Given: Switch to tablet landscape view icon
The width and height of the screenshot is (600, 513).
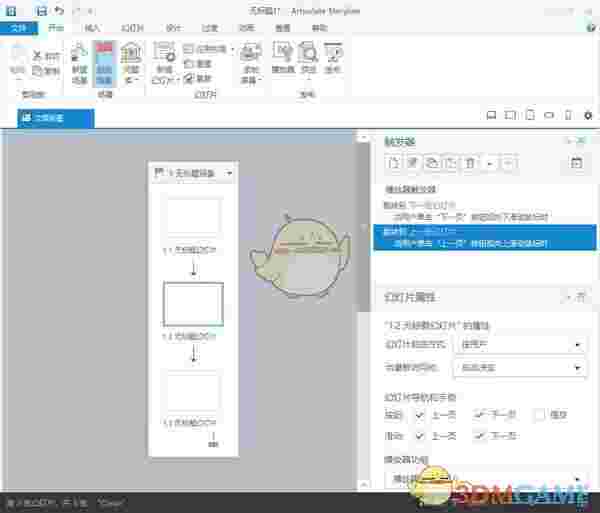Looking at the screenshot, I should click(510, 115).
